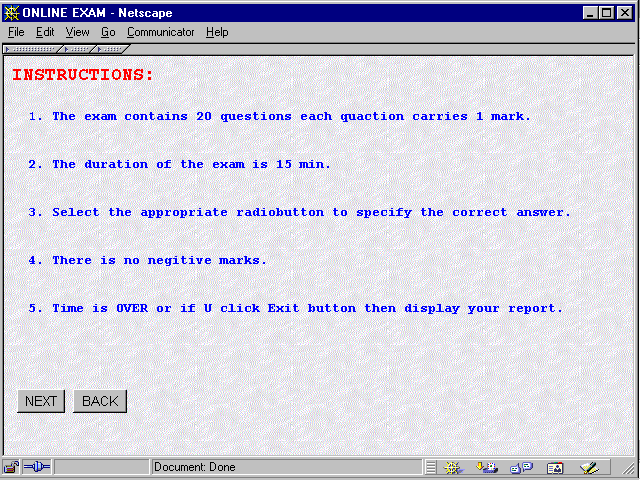Click the component bar grip handle
640x480 pixels.
431,467
